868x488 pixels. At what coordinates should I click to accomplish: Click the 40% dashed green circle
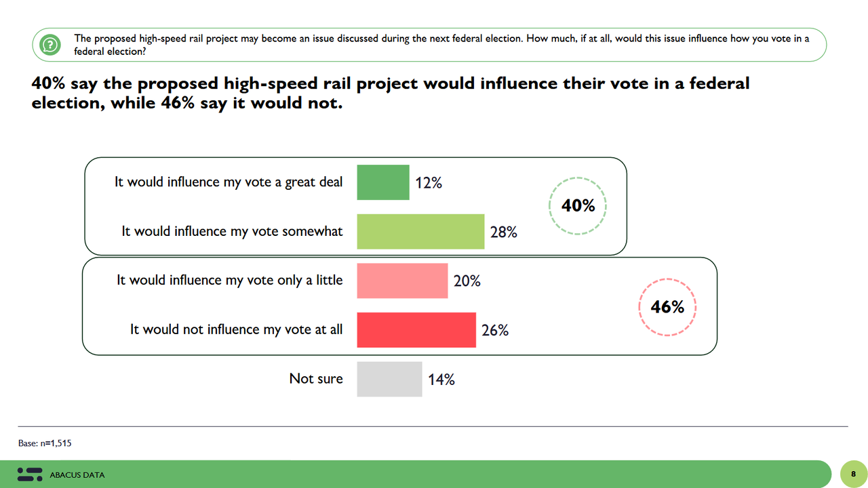click(x=578, y=206)
